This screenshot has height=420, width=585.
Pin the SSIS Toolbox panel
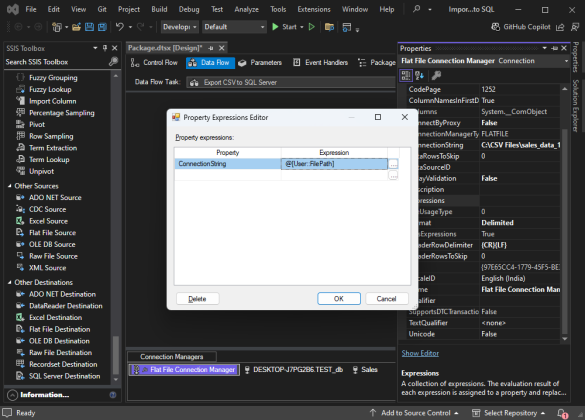[x=105, y=48]
